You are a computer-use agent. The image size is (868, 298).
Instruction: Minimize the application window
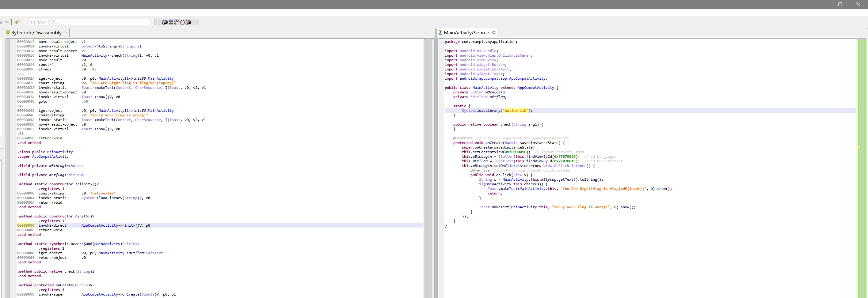822,4
